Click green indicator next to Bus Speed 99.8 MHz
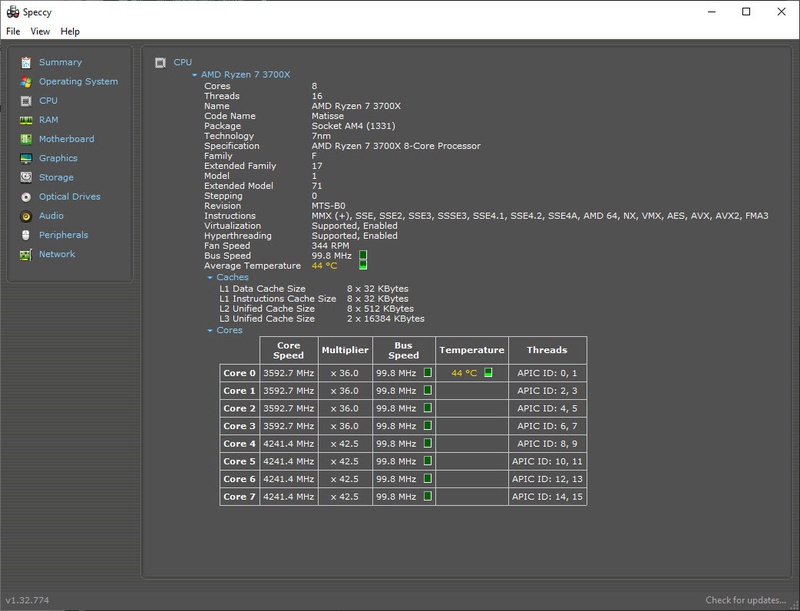Screen dimensions: 800x611 [363, 255]
